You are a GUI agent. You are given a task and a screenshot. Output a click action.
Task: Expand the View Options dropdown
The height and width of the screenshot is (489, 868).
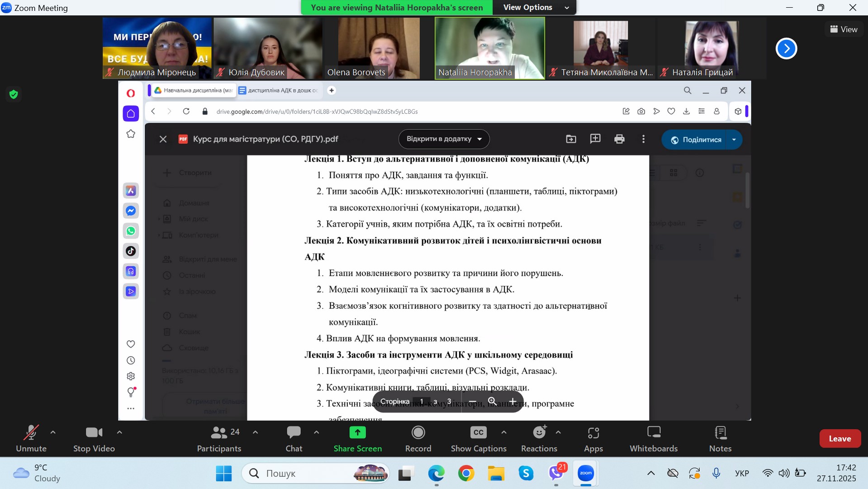536,7
